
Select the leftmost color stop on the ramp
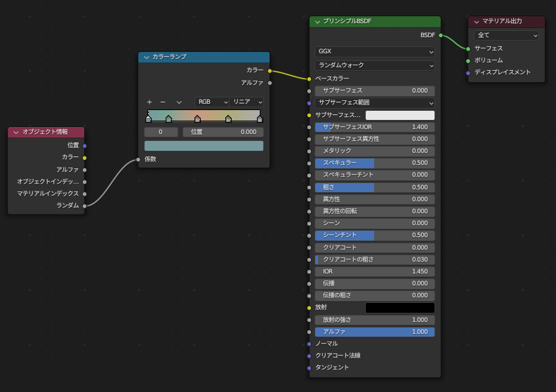pyautogui.click(x=148, y=119)
